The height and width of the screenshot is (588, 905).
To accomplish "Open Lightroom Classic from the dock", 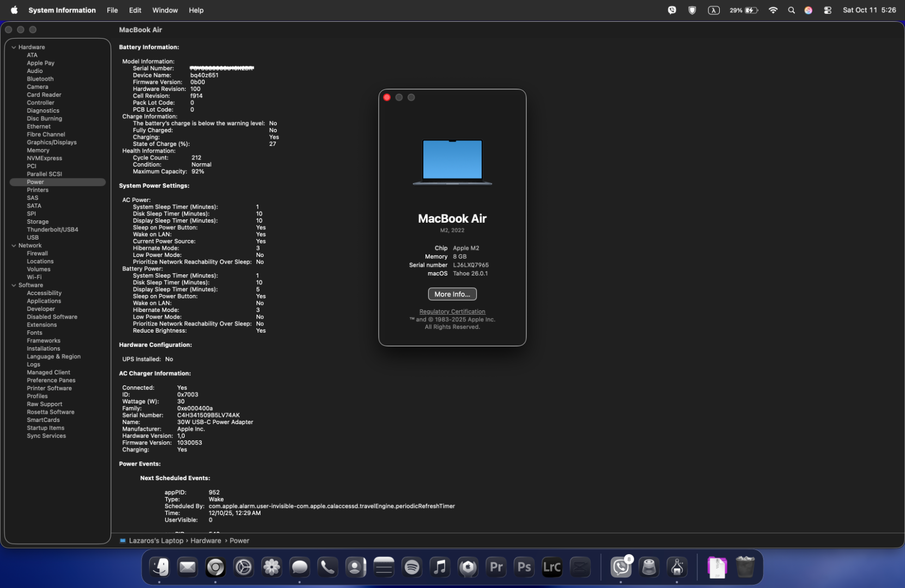I will (x=552, y=567).
